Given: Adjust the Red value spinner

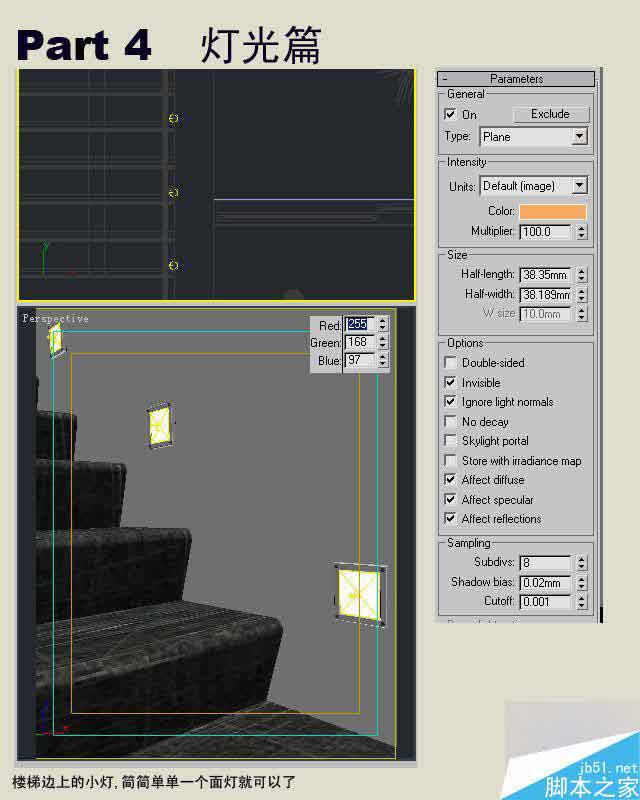Looking at the screenshot, I should click(x=383, y=324).
